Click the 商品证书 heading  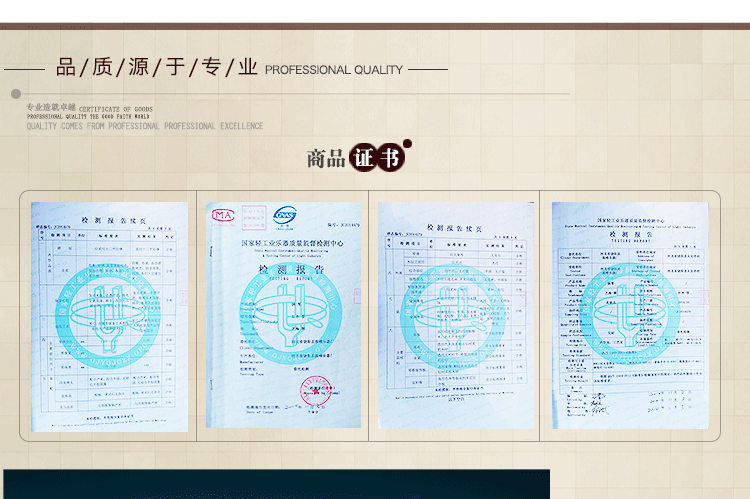pyautogui.click(x=359, y=157)
